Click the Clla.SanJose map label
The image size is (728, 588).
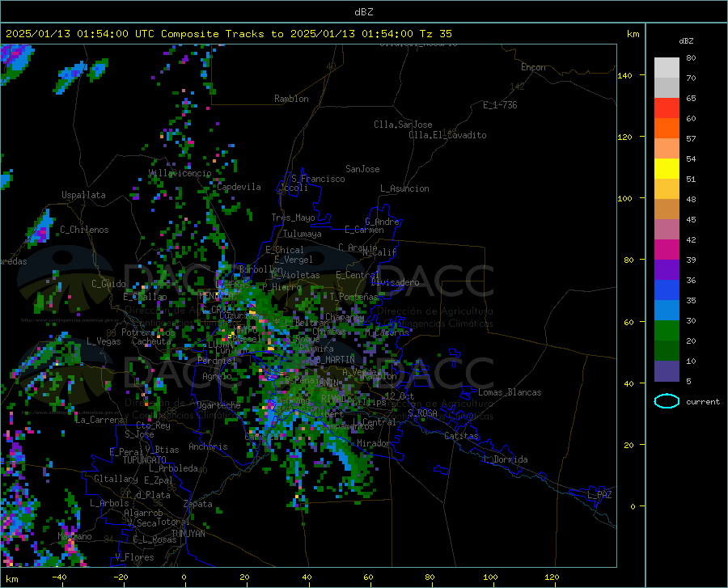click(x=403, y=125)
